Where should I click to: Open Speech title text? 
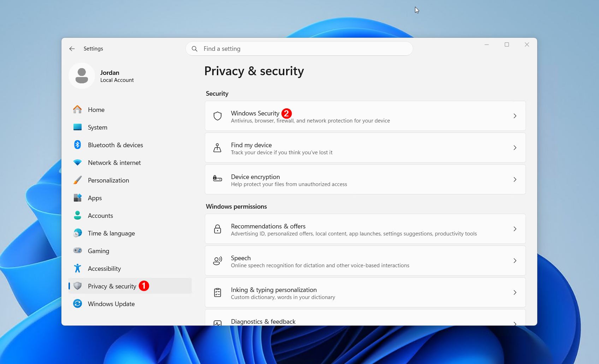point(241,258)
